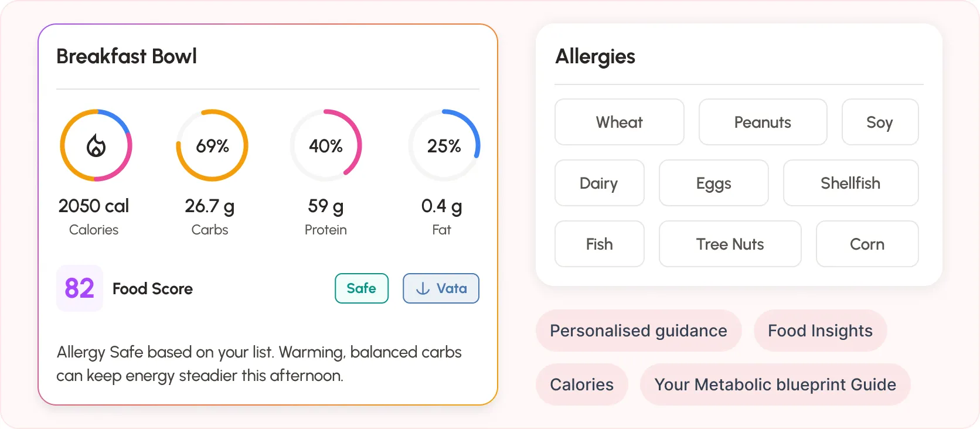Click the download arrow in the Vata button
This screenshot has height=429, width=980.
coord(423,288)
